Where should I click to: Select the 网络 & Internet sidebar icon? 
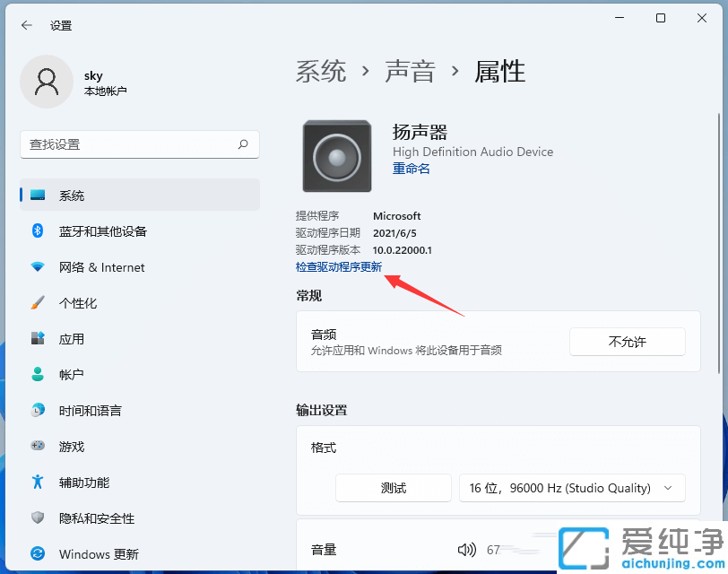(x=37, y=267)
